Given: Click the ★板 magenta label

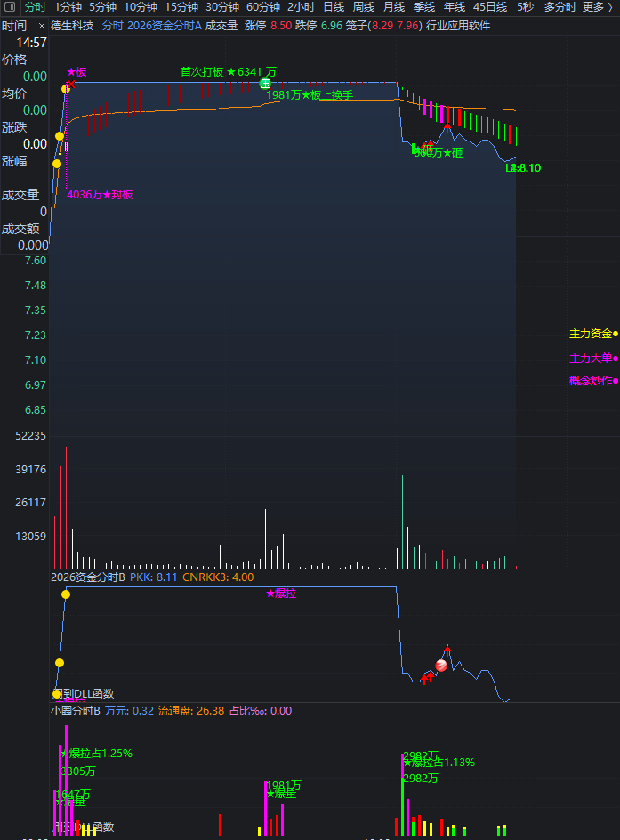Looking at the screenshot, I should [76, 72].
